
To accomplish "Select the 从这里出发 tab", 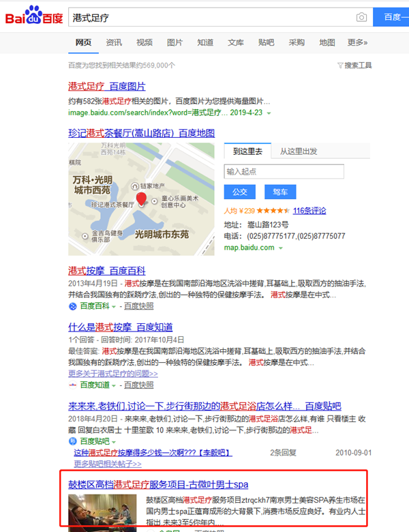I will pos(299,151).
